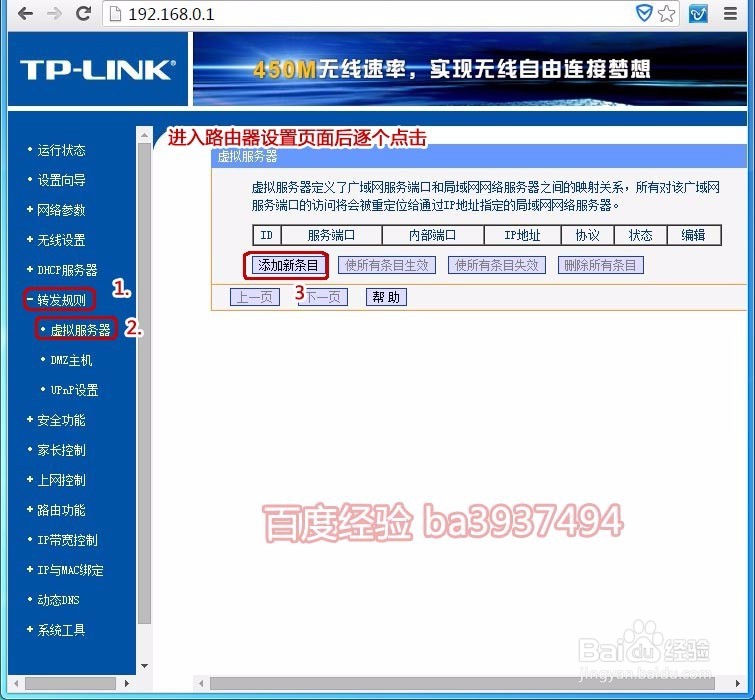Image resolution: width=755 pixels, height=700 pixels.
Task: Click main pane horizontal scroll right arrow
Action: click(738, 683)
